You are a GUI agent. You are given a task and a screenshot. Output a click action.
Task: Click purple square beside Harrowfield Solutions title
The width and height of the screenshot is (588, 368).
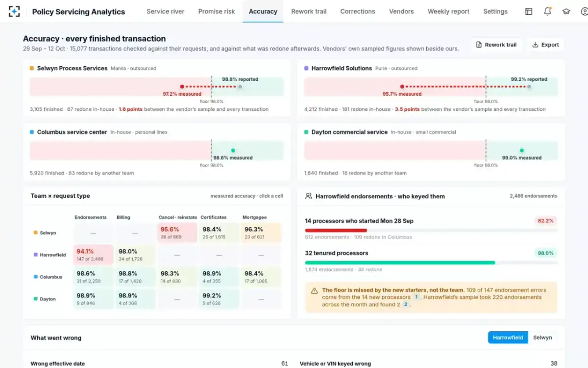tap(306, 69)
